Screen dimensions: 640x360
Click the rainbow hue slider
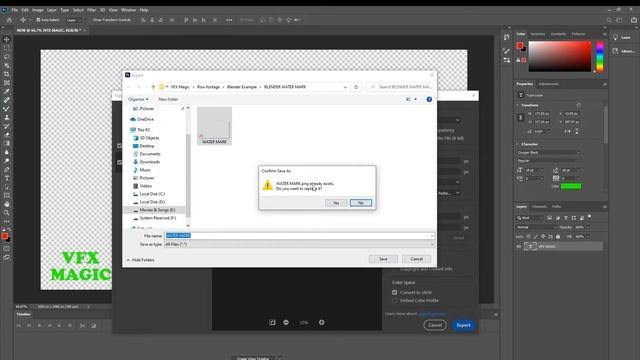click(600, 56)
